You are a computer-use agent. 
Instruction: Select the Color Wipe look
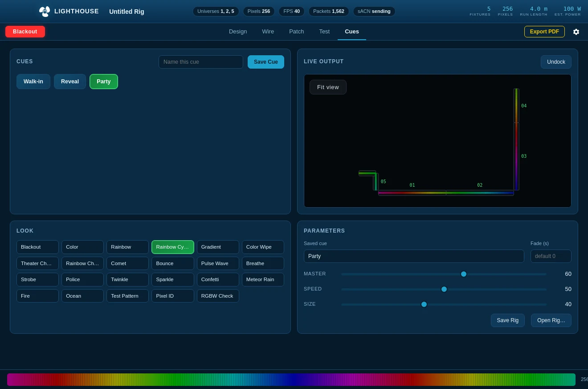(263, 247)
